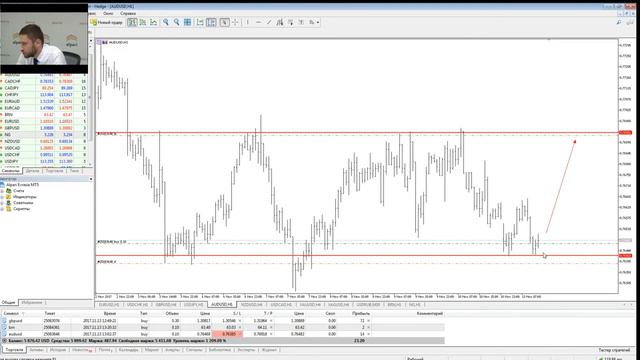640x360 pixels.
Task: Select CADJPY in Market Watch
Action: [44, 88]
